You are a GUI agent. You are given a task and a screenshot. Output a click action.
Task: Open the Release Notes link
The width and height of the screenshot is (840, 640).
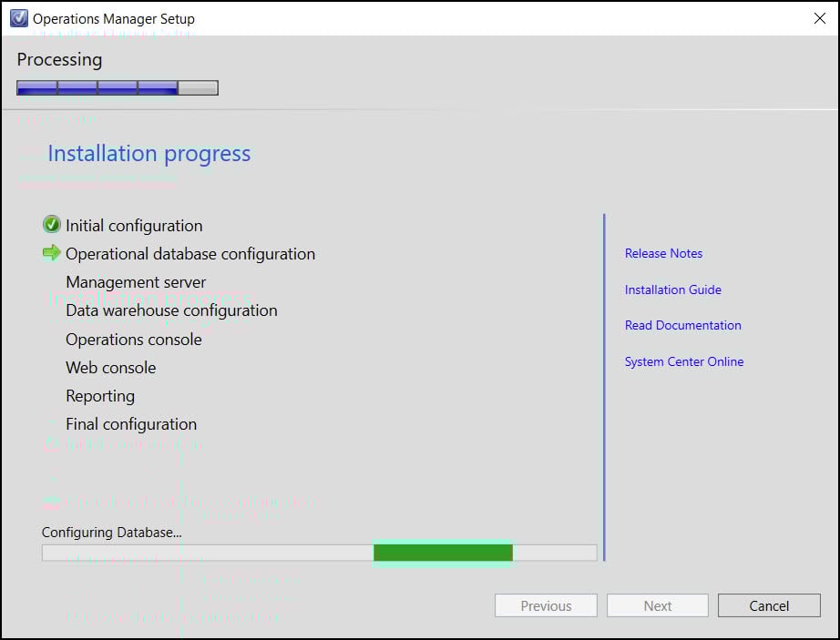point(663,253)
